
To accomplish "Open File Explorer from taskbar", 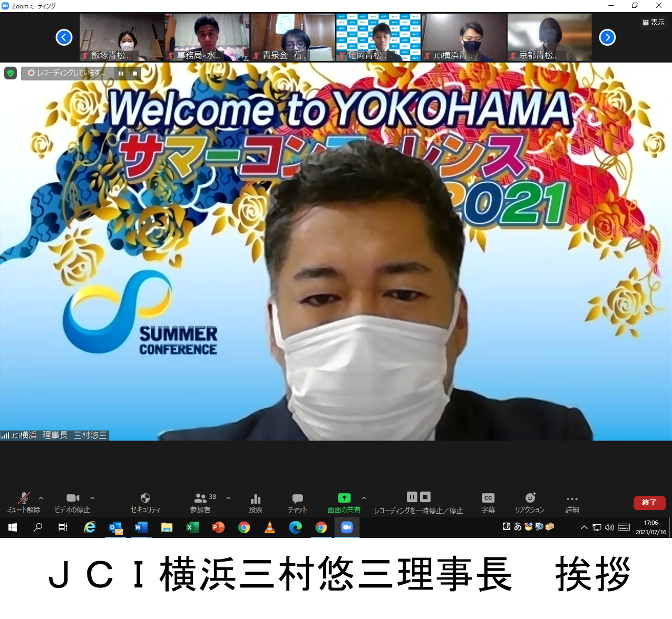I will point(167,527).
